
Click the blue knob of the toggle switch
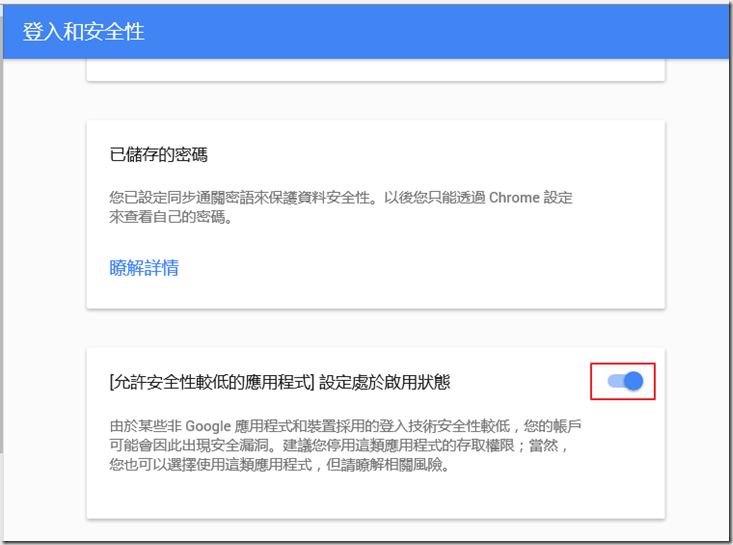pyautogui.click(x=632, y=381)
